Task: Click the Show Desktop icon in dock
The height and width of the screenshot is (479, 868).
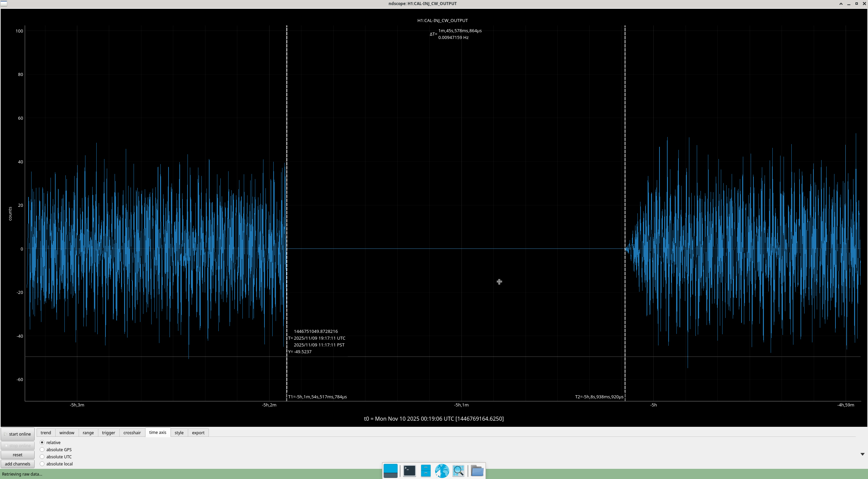Action: pyautogui.click(x=390, y=471)
